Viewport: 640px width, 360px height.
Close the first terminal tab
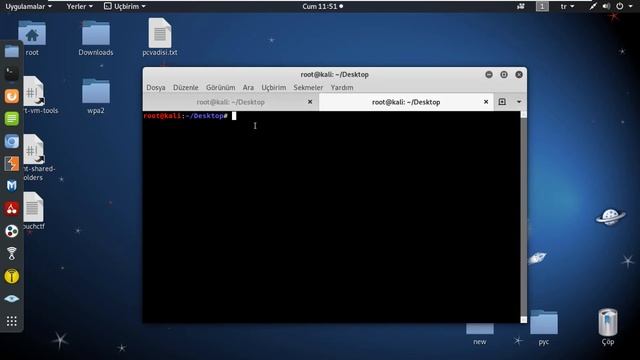310,102
